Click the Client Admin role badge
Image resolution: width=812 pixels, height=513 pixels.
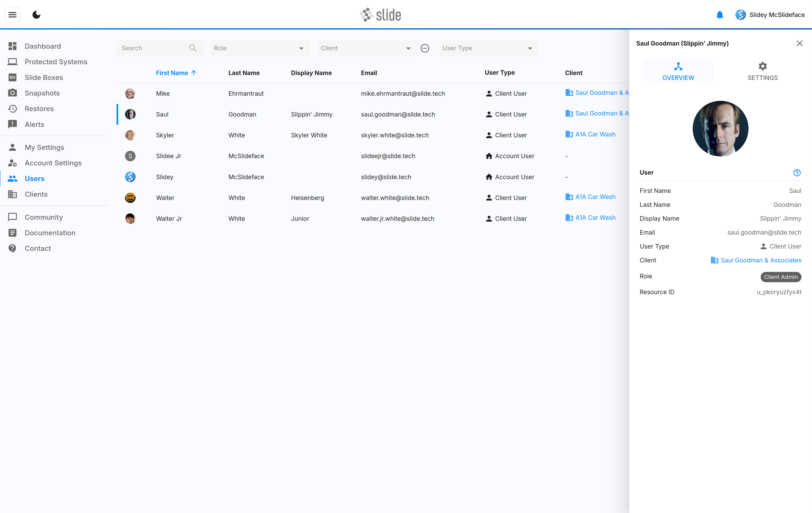tap(781, 277)
